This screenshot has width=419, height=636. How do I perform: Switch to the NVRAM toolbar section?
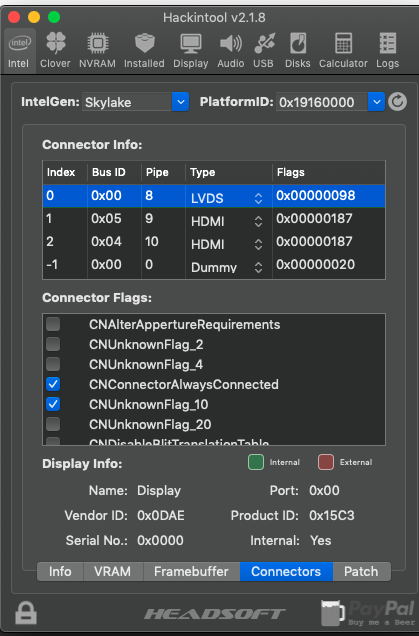pos(97,51)
